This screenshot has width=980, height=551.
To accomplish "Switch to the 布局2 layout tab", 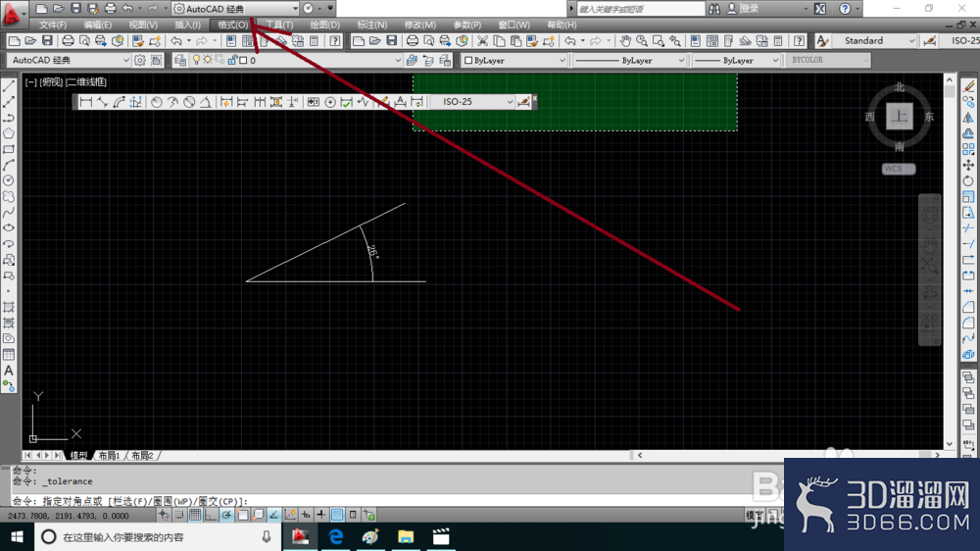I will [x=142, y=455].
